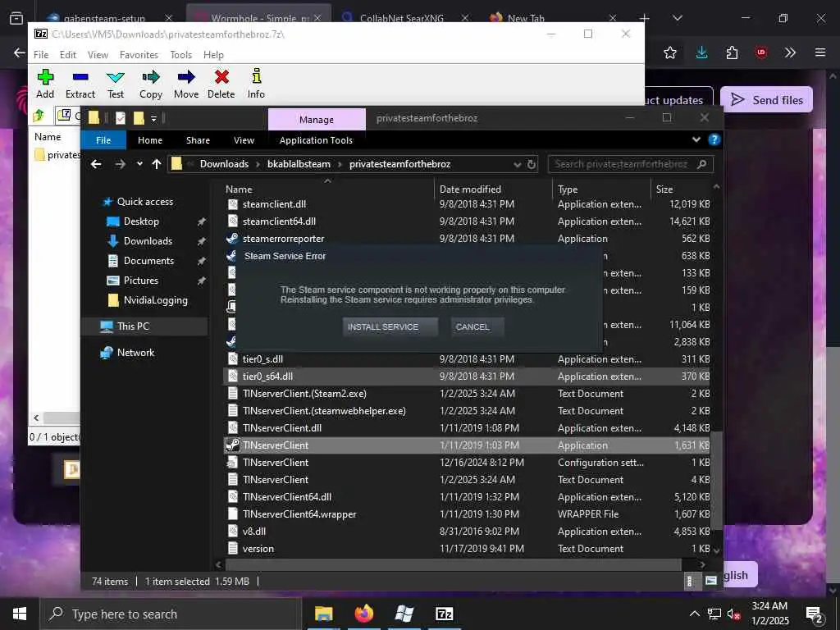Expand the Explorer ribbon with the chevron
Image resolution: width=840 pixels, height=630 pixels.
coord(696,139)
